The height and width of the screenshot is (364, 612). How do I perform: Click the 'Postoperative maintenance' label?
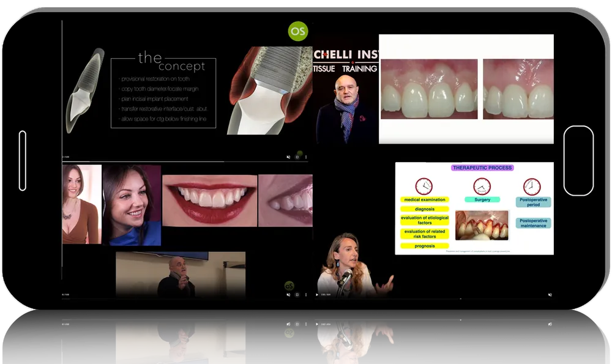pos(534,223)
